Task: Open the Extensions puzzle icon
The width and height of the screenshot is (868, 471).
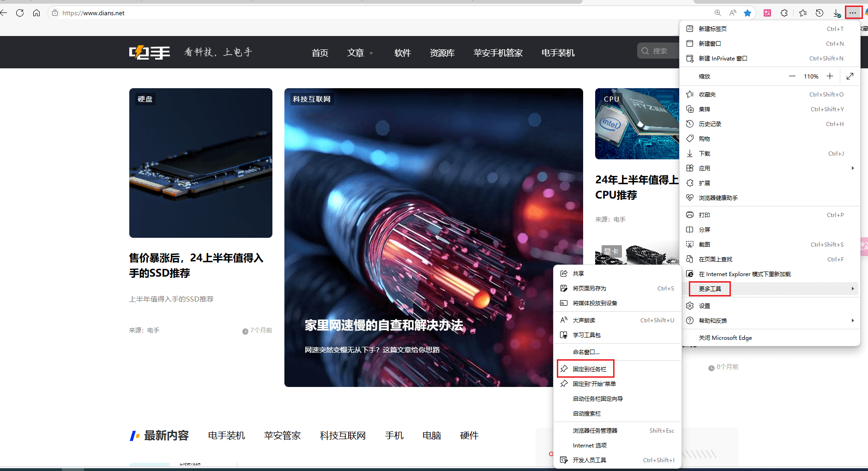Action: [x=784, y=12]
